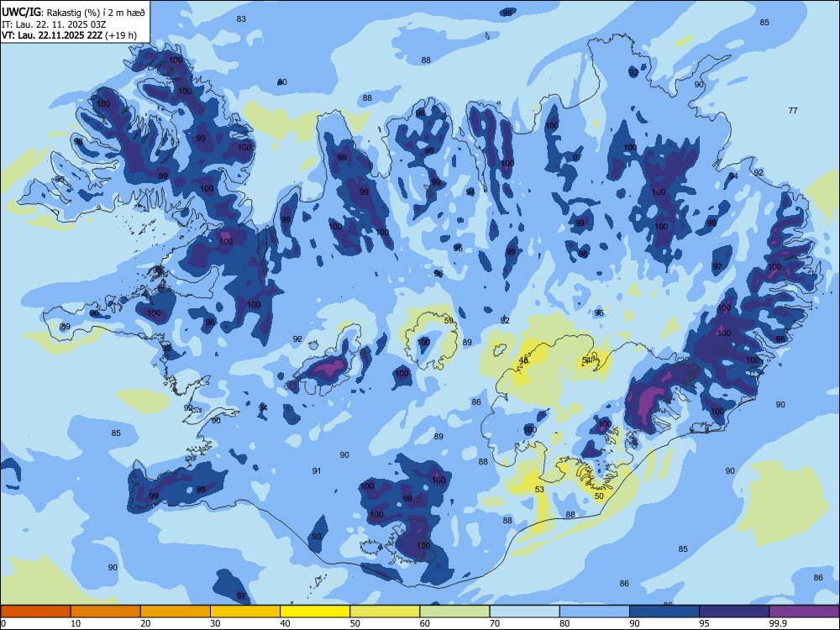840x630 pixels.
Task: Click the 50–60 pale yellow legend swatch
Action: click(385, 612)
